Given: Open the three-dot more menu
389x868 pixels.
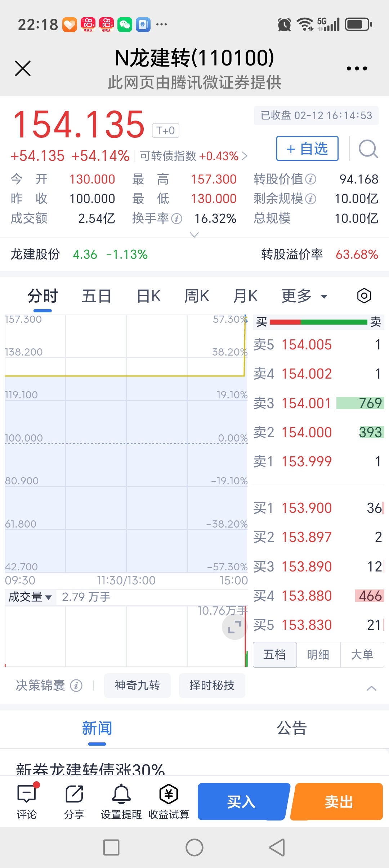Looking at the screenshot, I should point(357,68).
